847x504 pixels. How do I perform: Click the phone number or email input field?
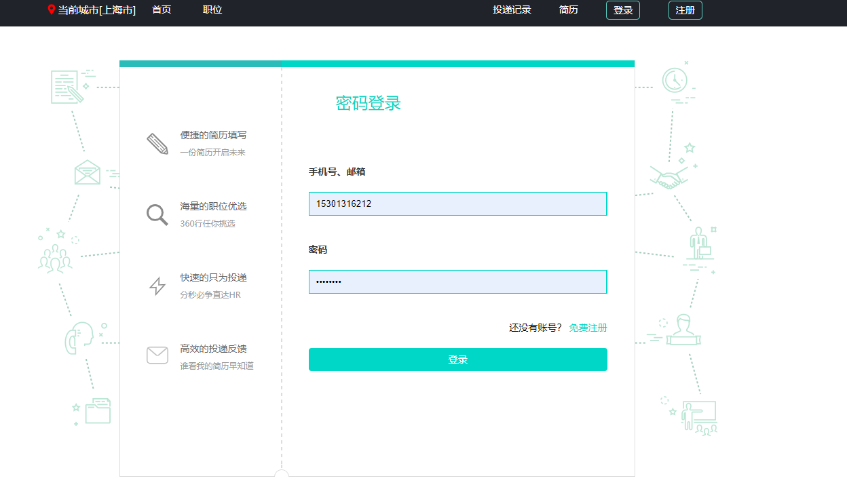[457, 203]
